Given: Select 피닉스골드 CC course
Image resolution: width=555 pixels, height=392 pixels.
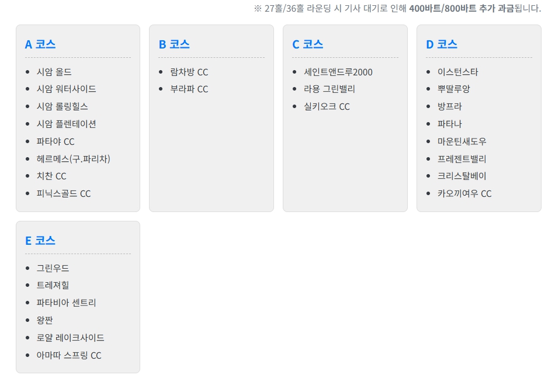Looking at the screenshot, I should coord(64,194).
